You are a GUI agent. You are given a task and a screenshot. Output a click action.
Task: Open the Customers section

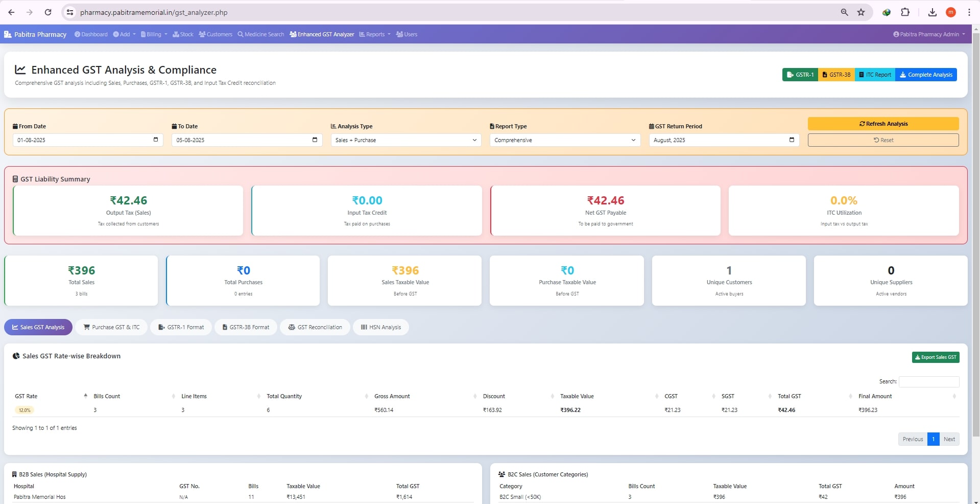click(216, 34)
